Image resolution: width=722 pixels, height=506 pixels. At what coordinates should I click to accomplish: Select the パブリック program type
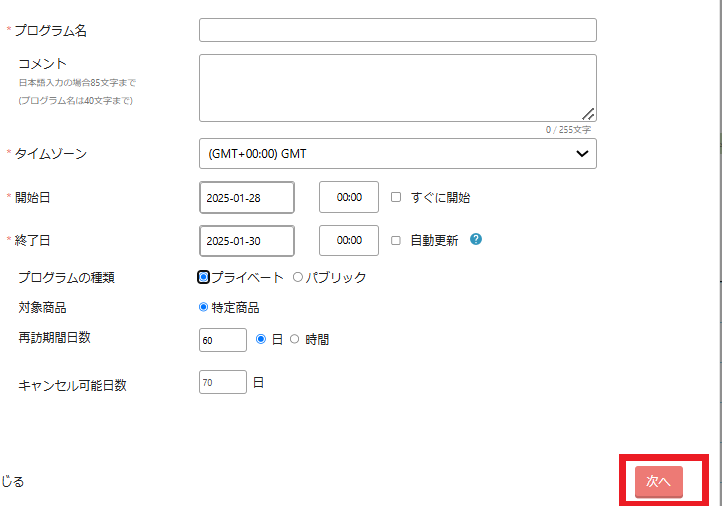tap(297, 277)
